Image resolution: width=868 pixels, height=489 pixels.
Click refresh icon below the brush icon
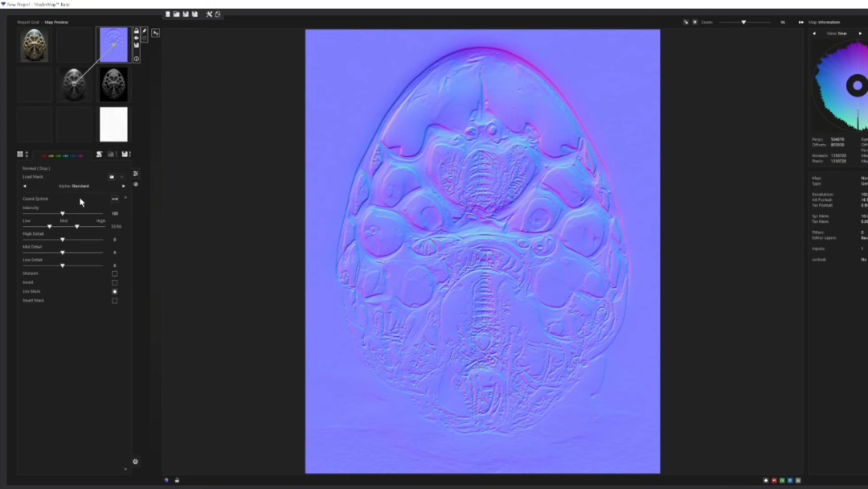(145, 39)
